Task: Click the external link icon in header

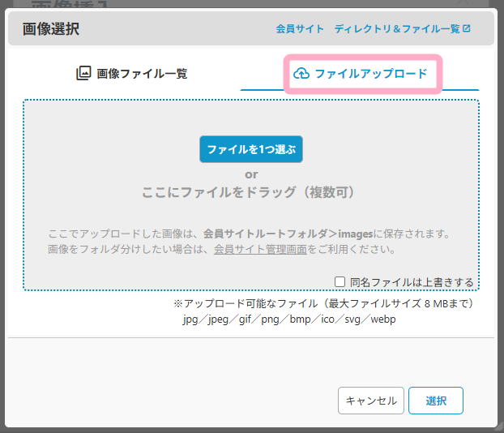Action: pos(467,29)
